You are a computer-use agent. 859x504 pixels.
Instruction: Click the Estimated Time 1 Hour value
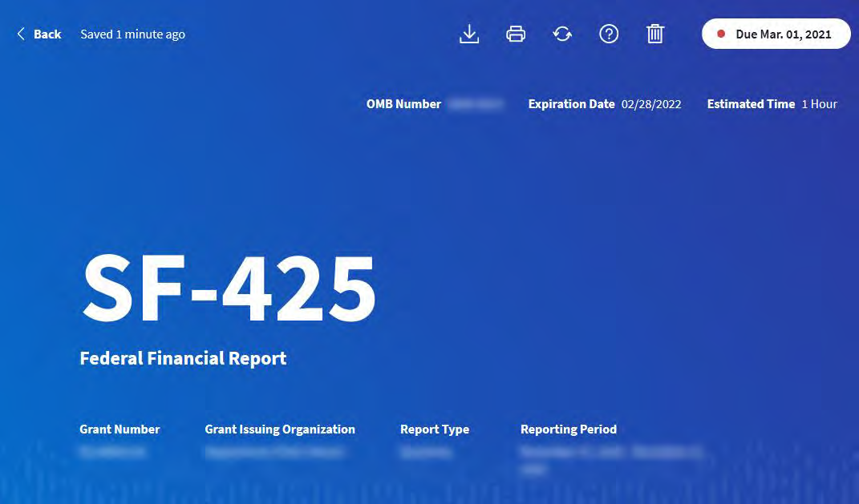click(819, 104)
